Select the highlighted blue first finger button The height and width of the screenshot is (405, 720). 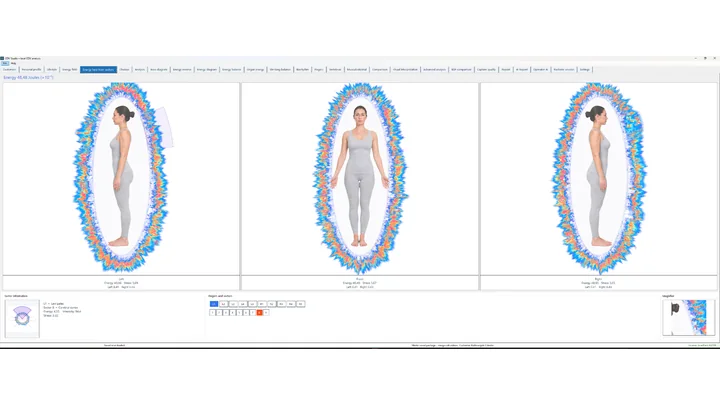[x=214, y=304]
